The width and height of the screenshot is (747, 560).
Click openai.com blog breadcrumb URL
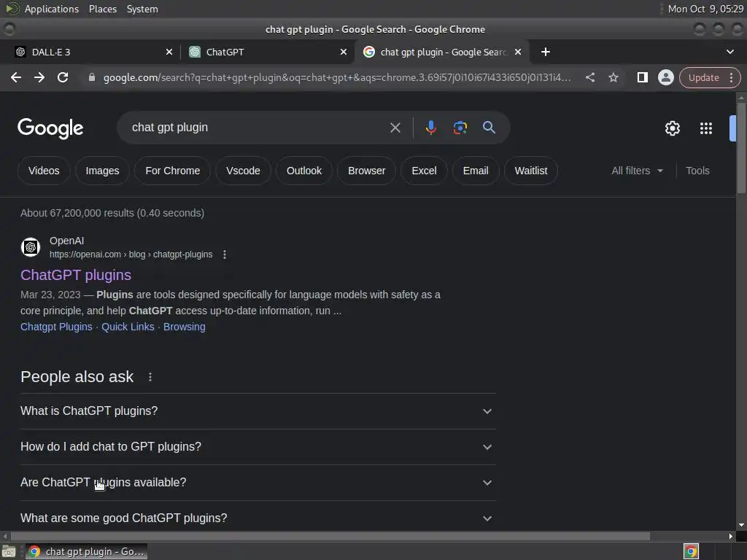(x=131, y=254)
